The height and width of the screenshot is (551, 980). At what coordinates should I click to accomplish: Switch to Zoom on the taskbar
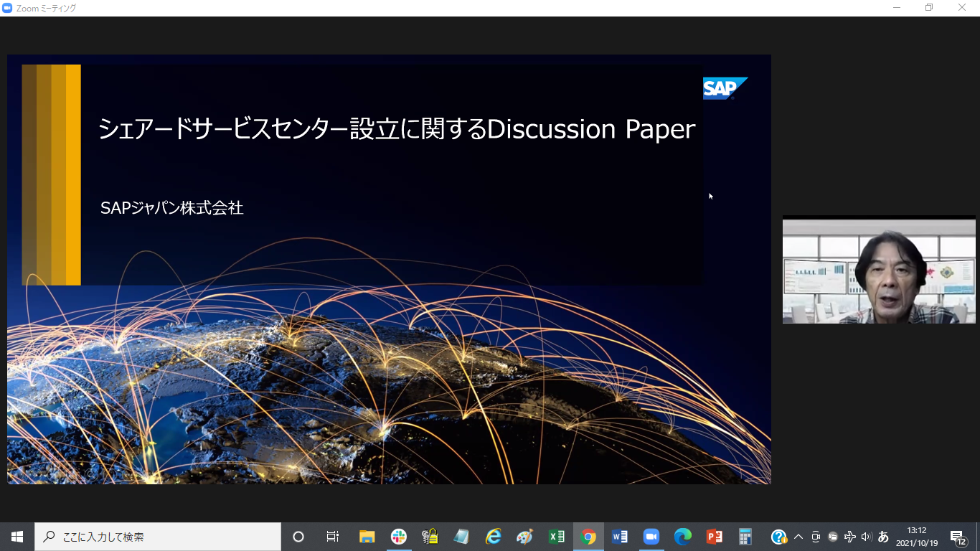(651, 537)
